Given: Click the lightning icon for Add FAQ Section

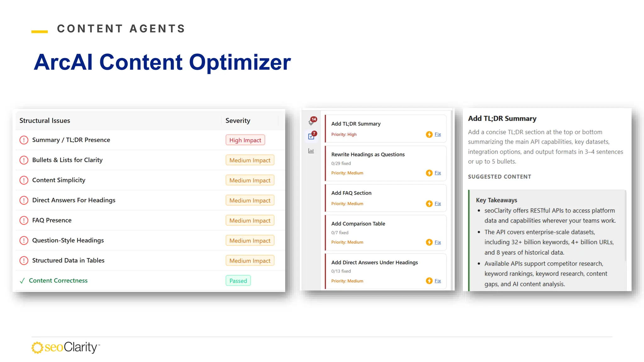Looking at the screenshot, I should click(429, 204).
